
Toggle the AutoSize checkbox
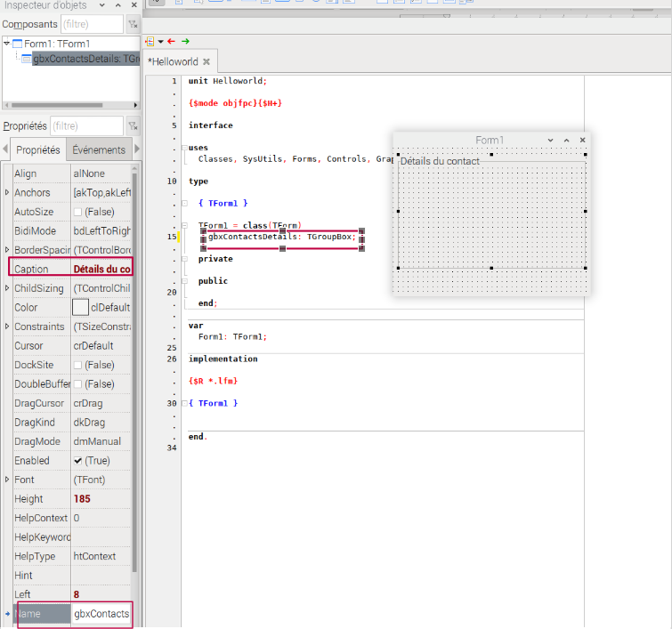point(78,212)
